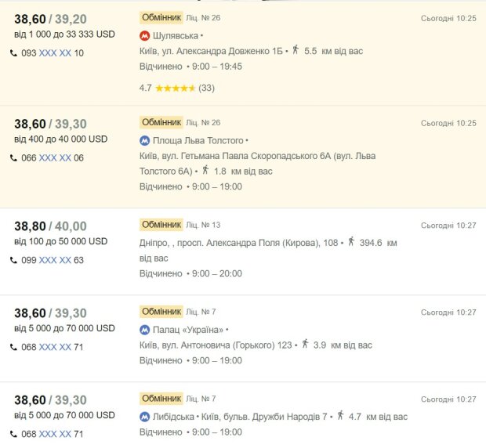Viewport: 486px width, 448px height.
Task: Click the Палац «Україна» metro icon
Action: [x=144, y=330]
